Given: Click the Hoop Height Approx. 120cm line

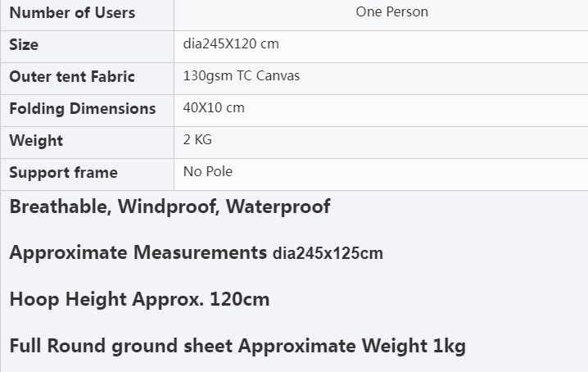Looking at the screenshot, I should 139,299.
